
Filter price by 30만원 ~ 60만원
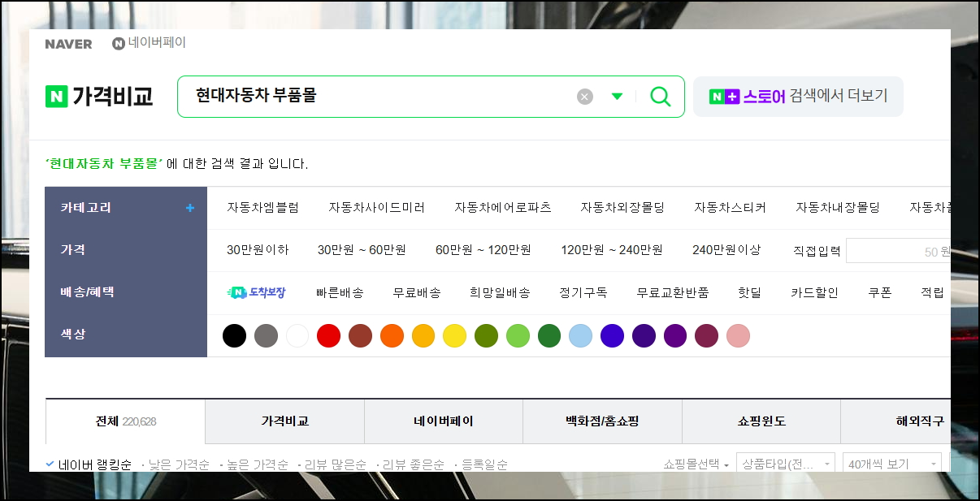[362, 250]
